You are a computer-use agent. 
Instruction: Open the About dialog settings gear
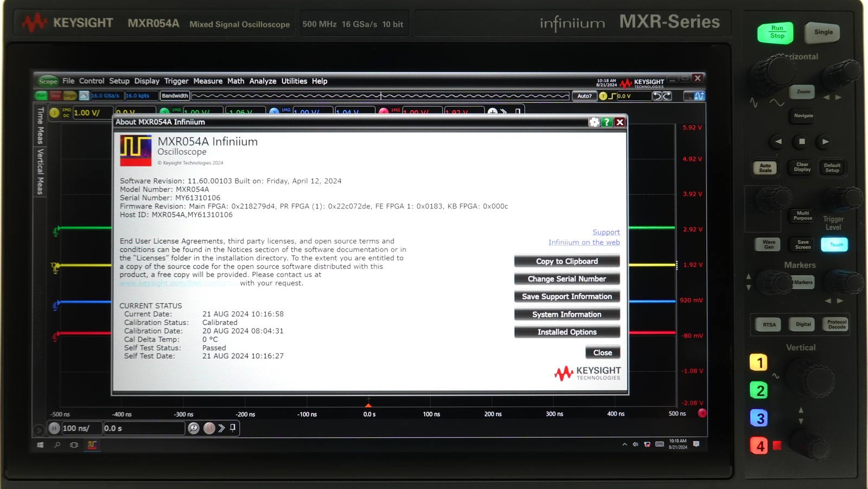[594, 122]
